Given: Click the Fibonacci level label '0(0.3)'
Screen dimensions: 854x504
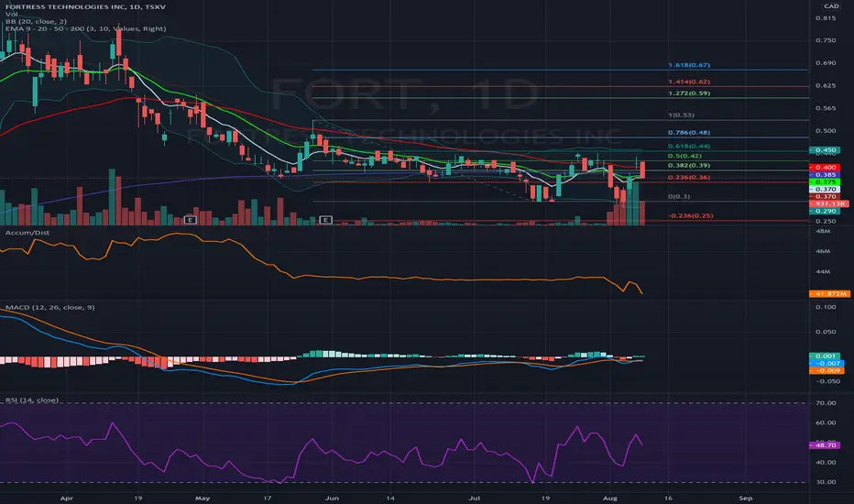Looking at the screenshot, I should [x=679, y=196].
